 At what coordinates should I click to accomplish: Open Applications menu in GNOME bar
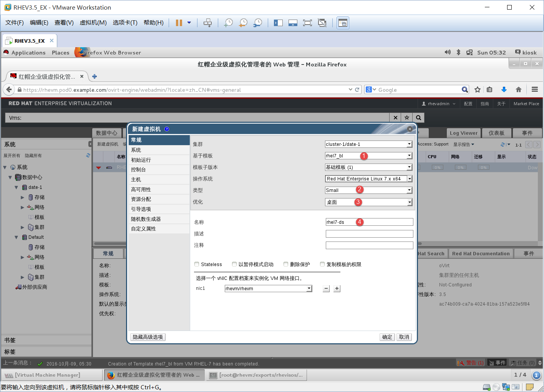click(28, 53)
